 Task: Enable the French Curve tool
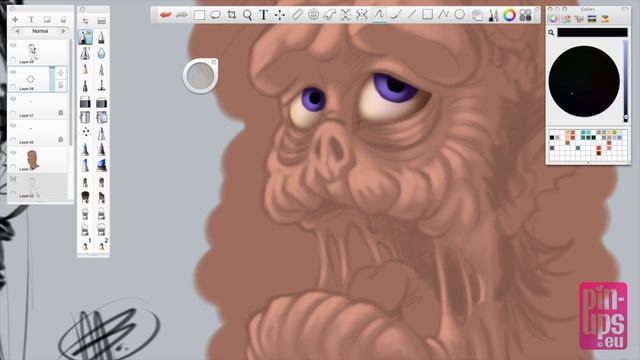tap(329, 15)
